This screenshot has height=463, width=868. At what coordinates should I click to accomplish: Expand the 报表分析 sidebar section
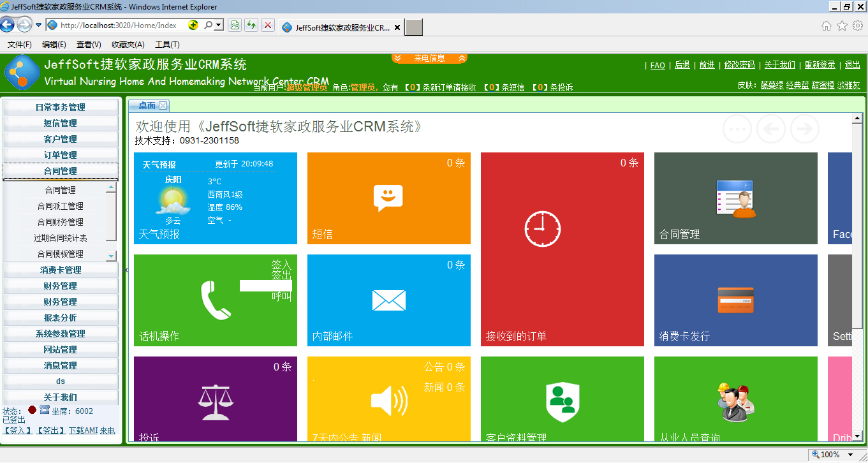point(61,318)
